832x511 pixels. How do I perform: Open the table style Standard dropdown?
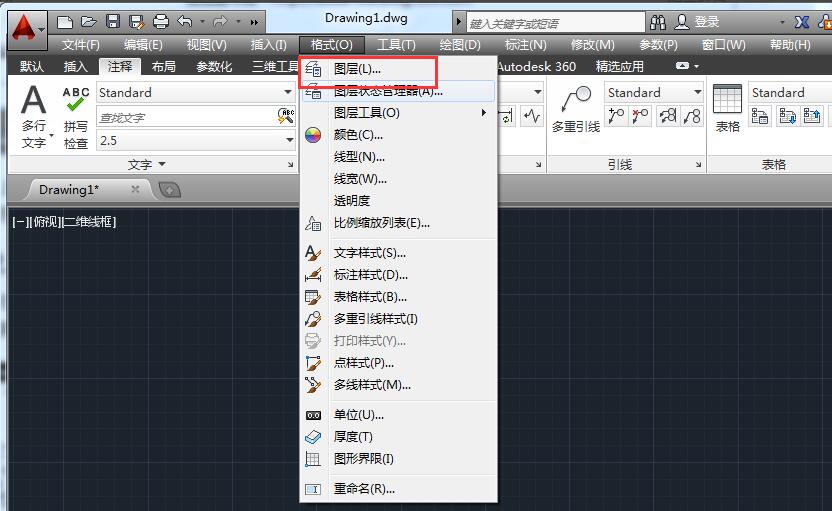tap(790, 92)
